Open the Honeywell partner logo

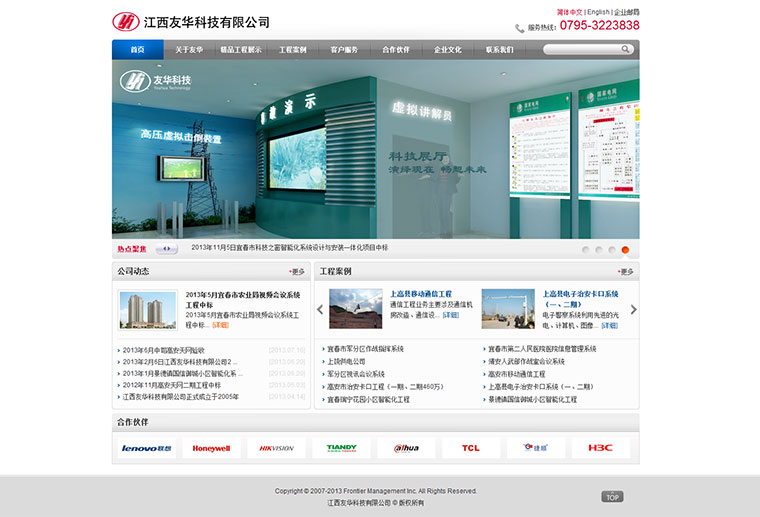click(211, 448)
